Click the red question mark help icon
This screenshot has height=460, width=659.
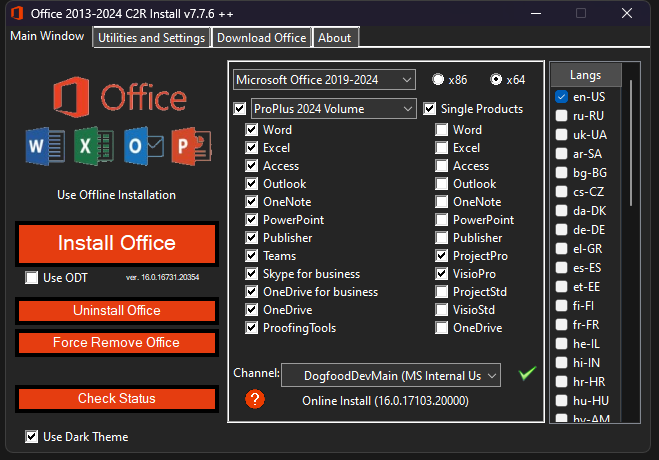255,400
